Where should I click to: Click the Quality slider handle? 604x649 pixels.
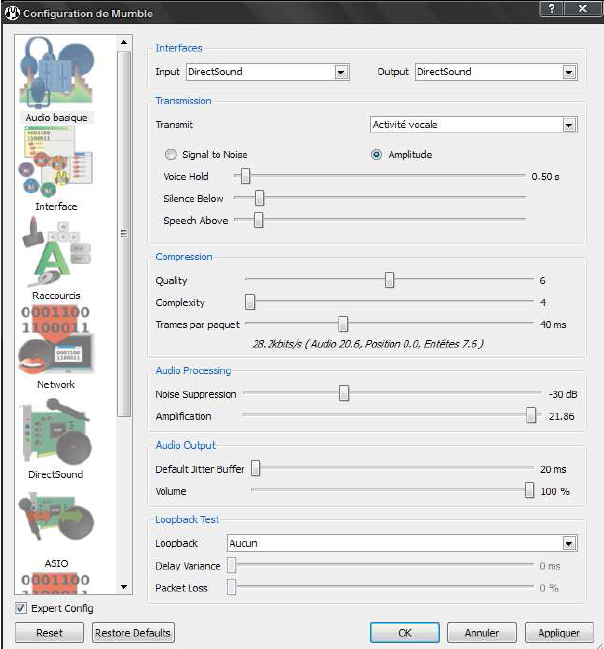pos(389,280)
